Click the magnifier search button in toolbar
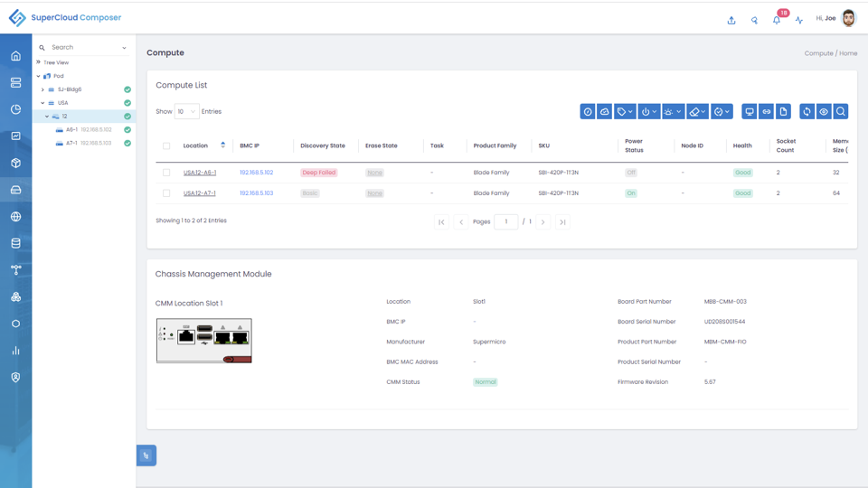This screenshot has width=868, height=488. point(840,112)
